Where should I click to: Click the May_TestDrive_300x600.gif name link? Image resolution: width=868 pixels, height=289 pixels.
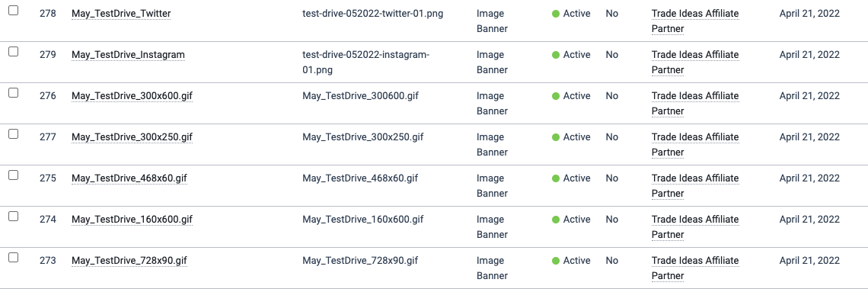click(x=132, y=96)
